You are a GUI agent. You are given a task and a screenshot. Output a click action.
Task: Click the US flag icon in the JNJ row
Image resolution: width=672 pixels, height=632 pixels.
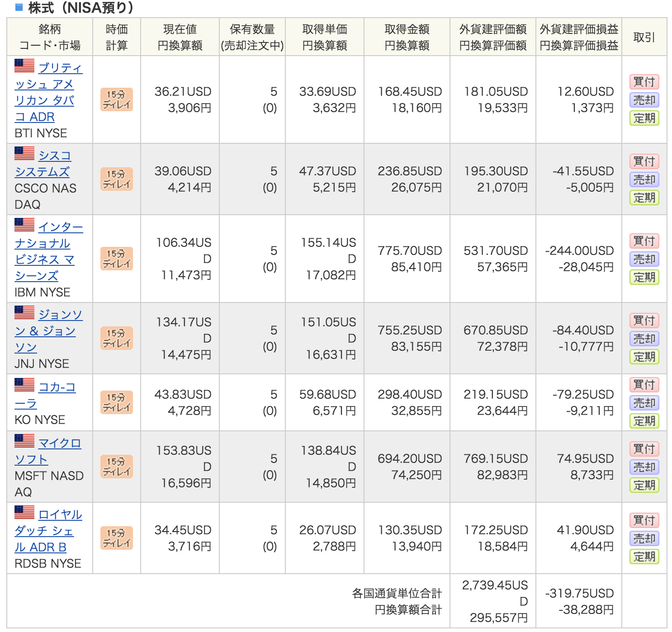click(24, 313)
